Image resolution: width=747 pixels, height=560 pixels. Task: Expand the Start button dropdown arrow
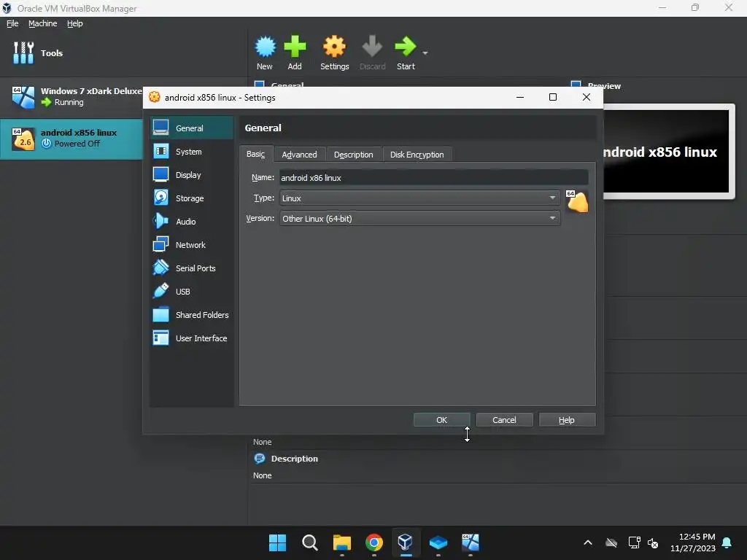pyautogui.click(x=425, y=52)
